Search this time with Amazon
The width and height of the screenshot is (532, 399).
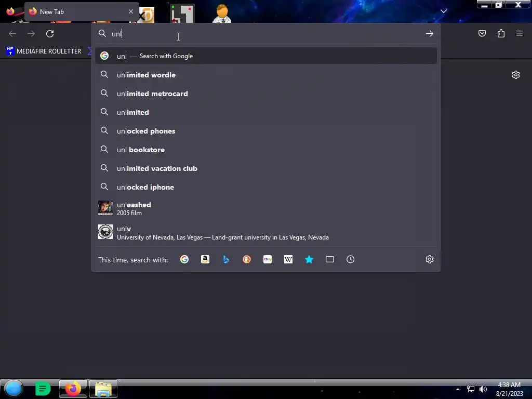pyautogui.click(x=205, y=260)
